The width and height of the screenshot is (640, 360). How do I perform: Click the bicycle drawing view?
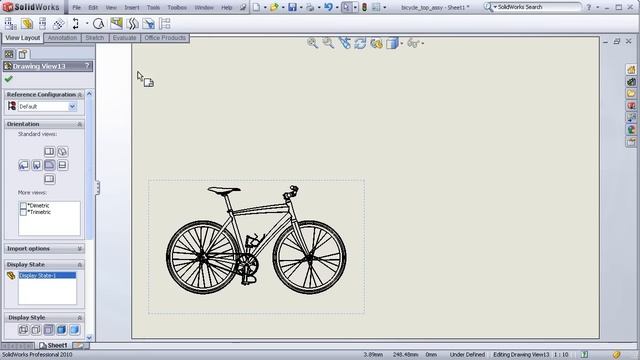(256, 246)
